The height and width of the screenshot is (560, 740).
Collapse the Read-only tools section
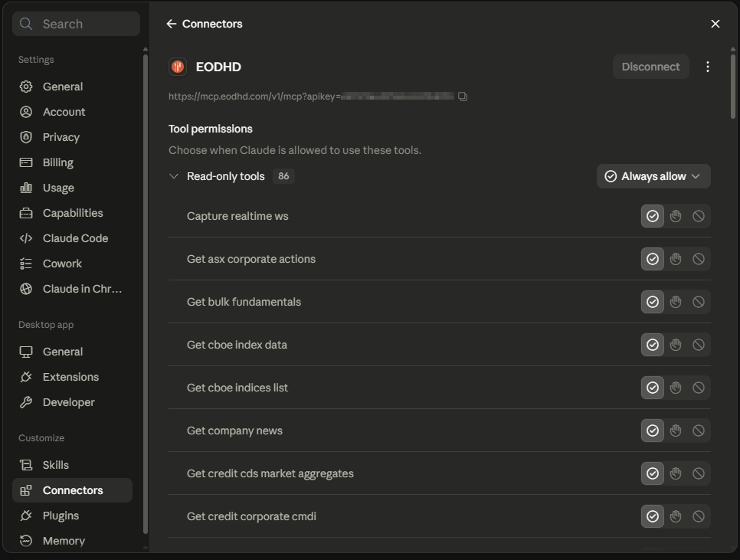click(x=174, y=176)
